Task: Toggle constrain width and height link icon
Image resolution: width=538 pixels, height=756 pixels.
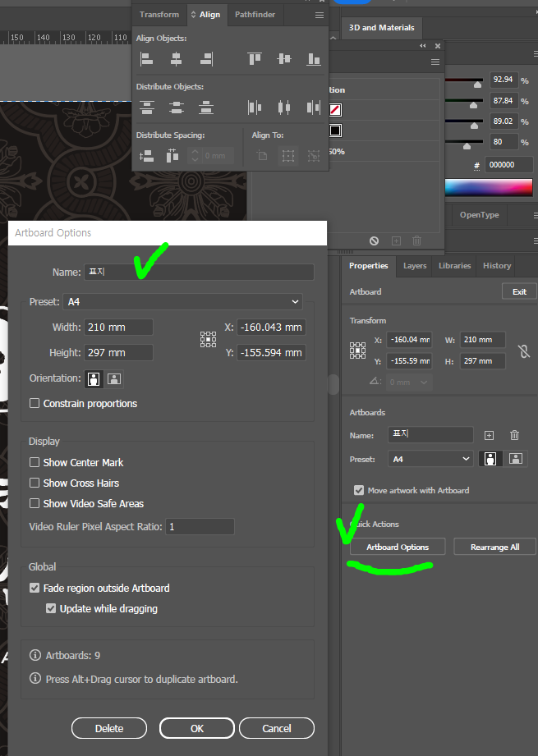Action: pos(524,351)
